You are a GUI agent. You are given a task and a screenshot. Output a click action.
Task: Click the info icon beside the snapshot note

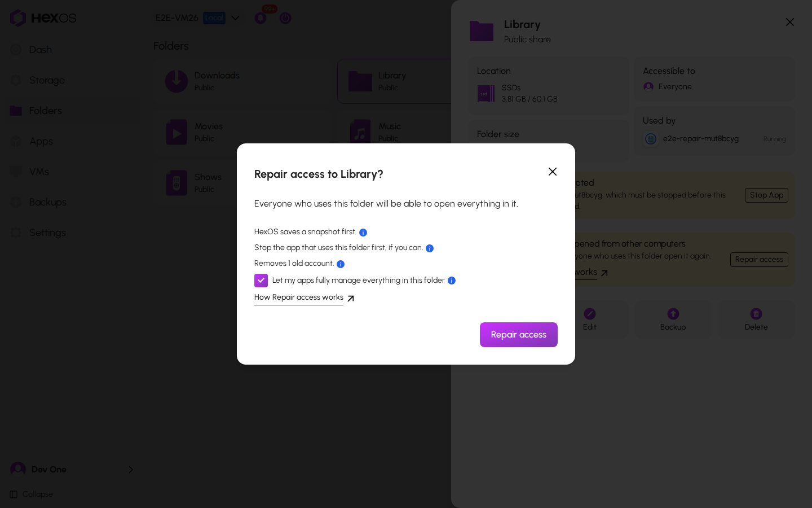[363, 233]
